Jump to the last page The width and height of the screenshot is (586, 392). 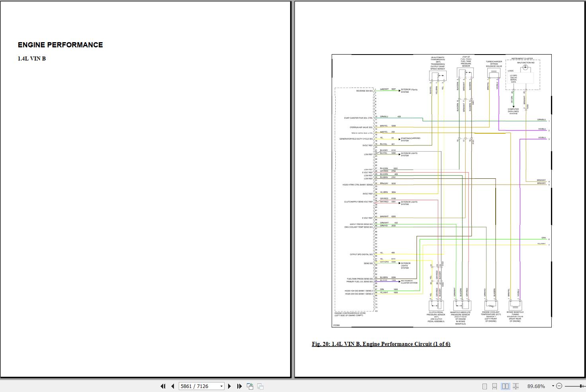point(239,386)
